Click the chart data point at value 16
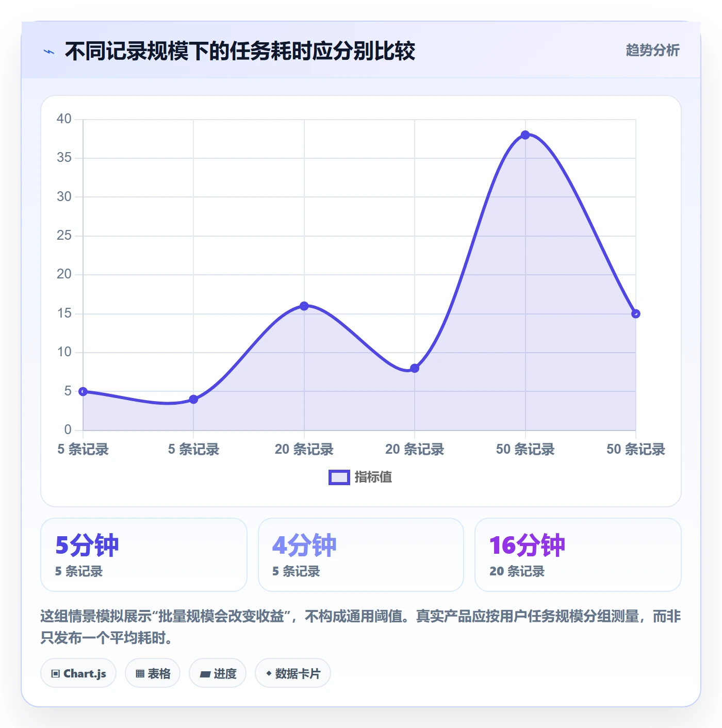The height and width of the screenshot is (728, 722). point(304,306)
